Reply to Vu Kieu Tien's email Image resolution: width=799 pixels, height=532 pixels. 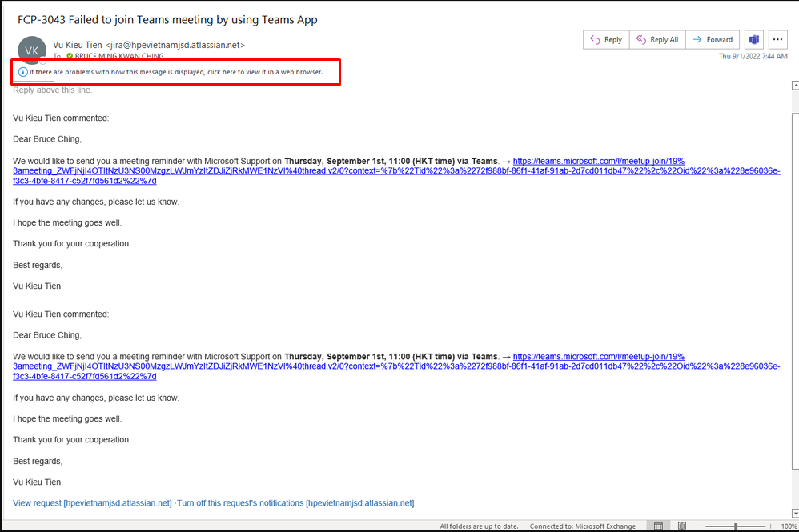(x=606, y=40)
